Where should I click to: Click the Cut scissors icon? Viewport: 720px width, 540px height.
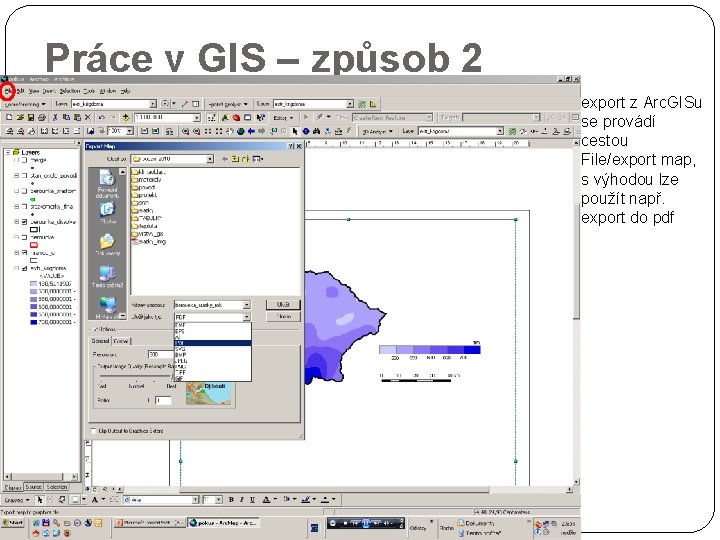point(55,118)
